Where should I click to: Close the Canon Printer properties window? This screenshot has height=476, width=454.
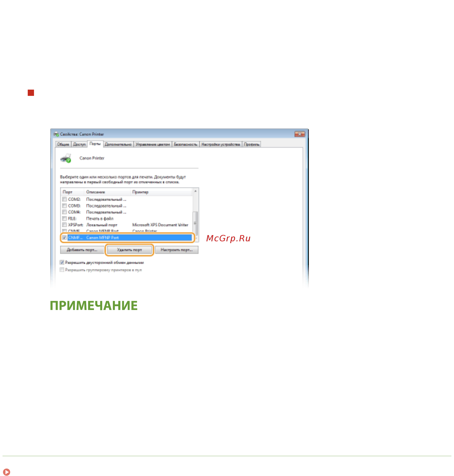point(300,134)
